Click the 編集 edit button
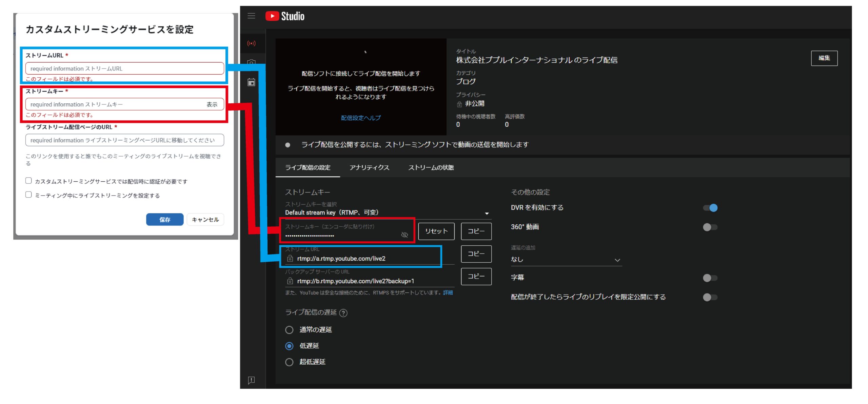868x404 pixels. point(824,58)
